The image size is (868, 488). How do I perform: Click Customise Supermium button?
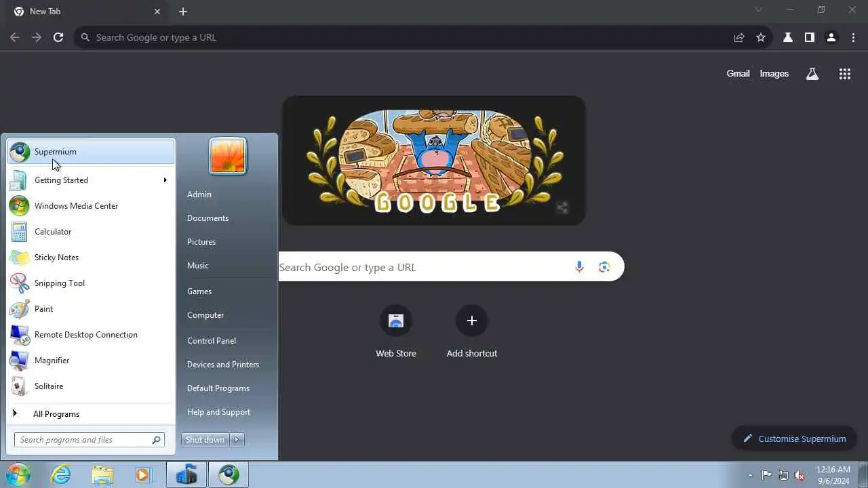(x=794, y=439)
